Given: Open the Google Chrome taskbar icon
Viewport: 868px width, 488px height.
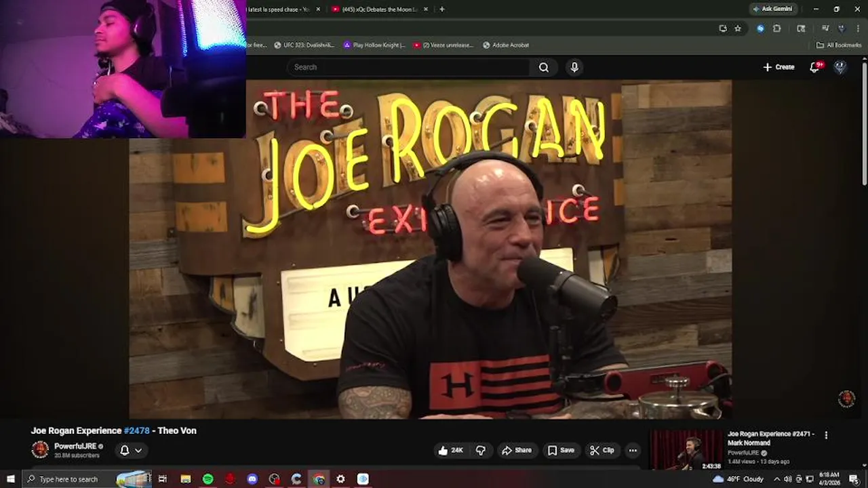Looking at the screenshot, I should [318, 479].
